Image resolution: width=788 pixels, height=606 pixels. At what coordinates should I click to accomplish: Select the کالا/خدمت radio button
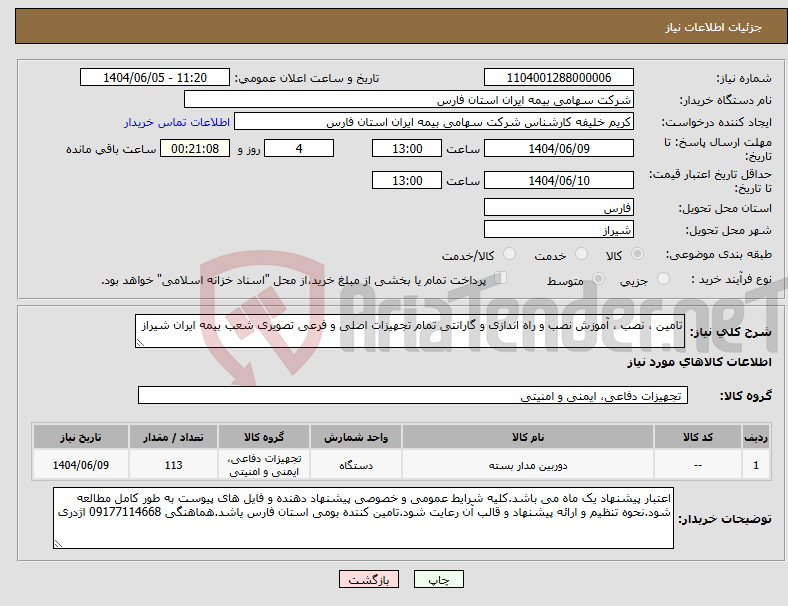(x=509, y=254)
